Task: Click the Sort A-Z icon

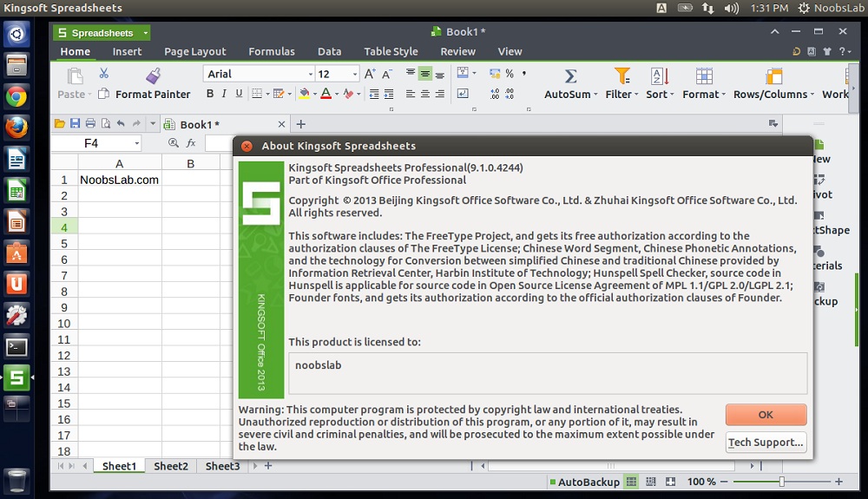Action: click(660, 76)
